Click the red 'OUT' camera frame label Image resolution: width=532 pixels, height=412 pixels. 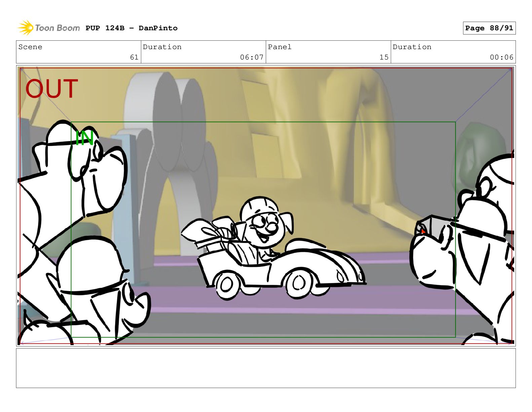[52, 89]
